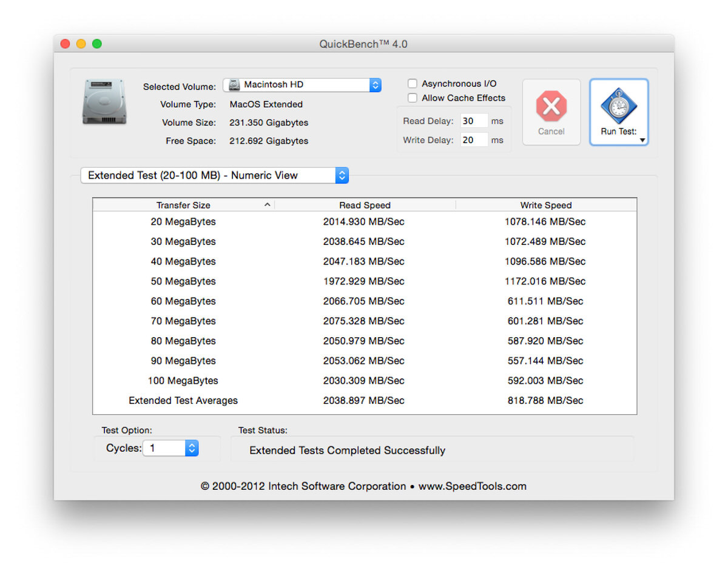Click write speed 1078.146 MB/Sec

545,222
